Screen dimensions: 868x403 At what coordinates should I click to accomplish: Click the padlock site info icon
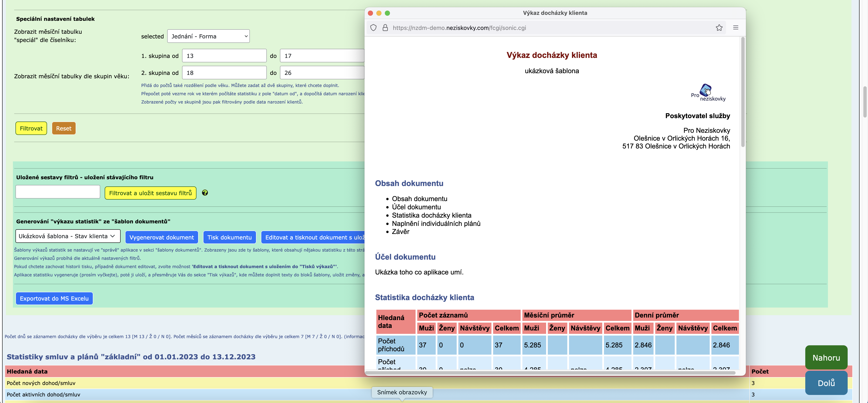tap(385, 28)
